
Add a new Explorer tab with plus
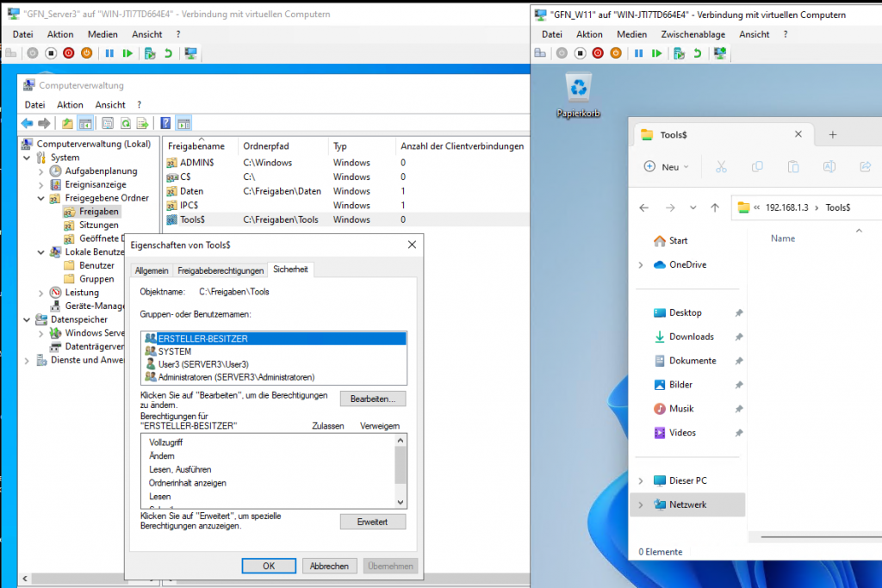click(x=832, y=135)
